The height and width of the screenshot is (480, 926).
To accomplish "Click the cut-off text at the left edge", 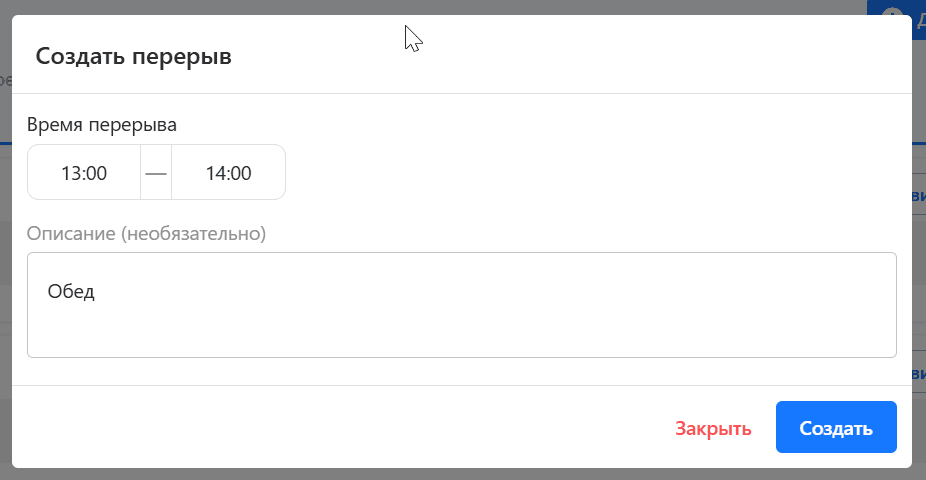I will [x=5, y=78].
